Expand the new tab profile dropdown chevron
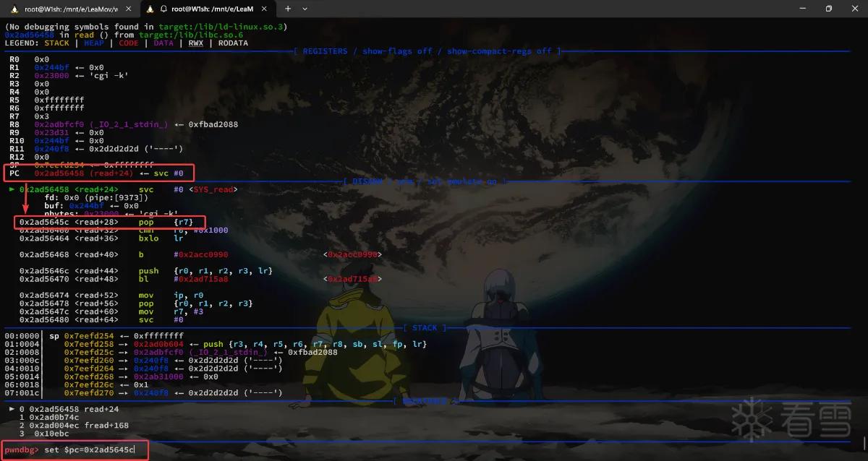The image size is (868, 461). 305,9
